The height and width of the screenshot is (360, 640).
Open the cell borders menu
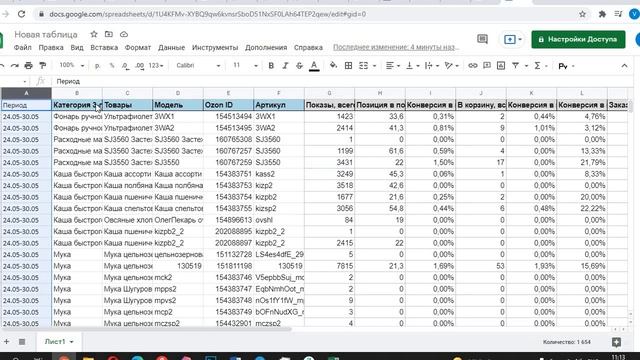point(348,65)
